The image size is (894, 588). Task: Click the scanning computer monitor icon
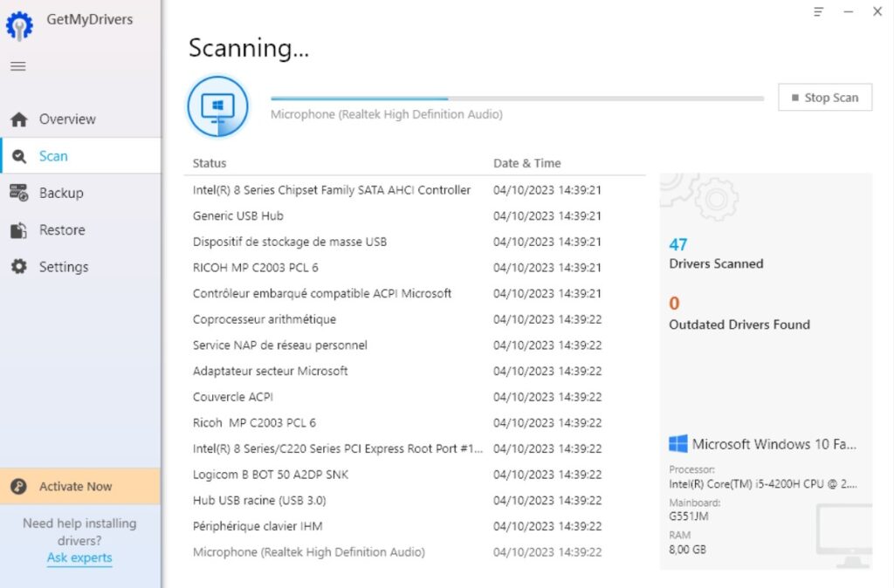click(x=217, y=107)
